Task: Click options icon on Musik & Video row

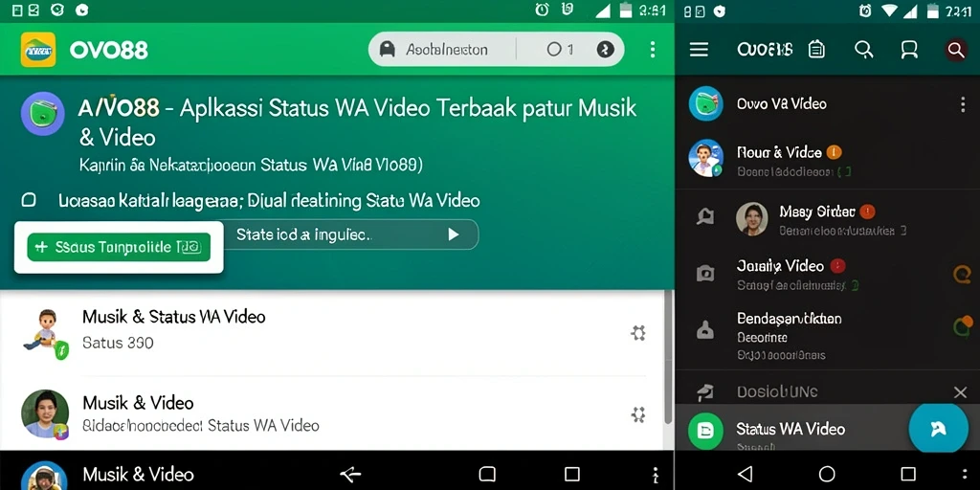Action: [x=637, y=413]
